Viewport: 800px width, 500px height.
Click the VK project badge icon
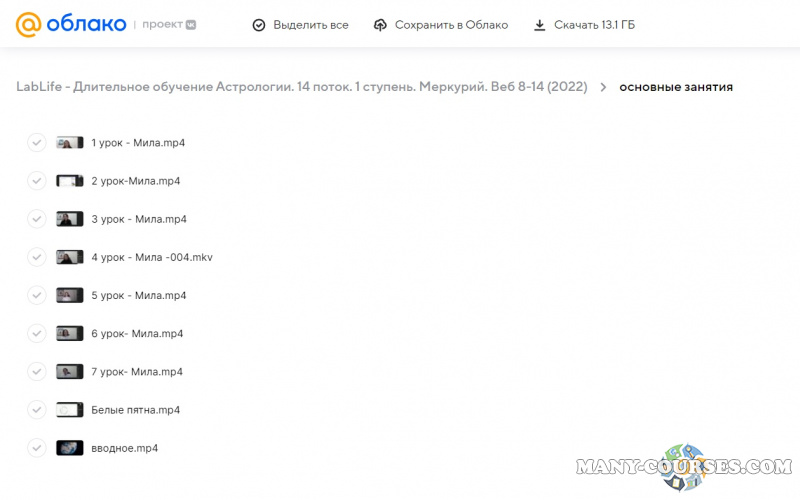click(x=190, y=25)
